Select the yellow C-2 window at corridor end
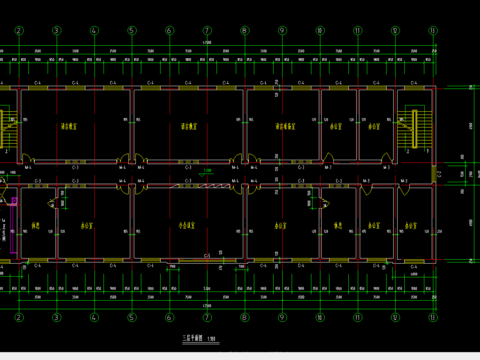 pyautogui.click(x=434, y=174)
